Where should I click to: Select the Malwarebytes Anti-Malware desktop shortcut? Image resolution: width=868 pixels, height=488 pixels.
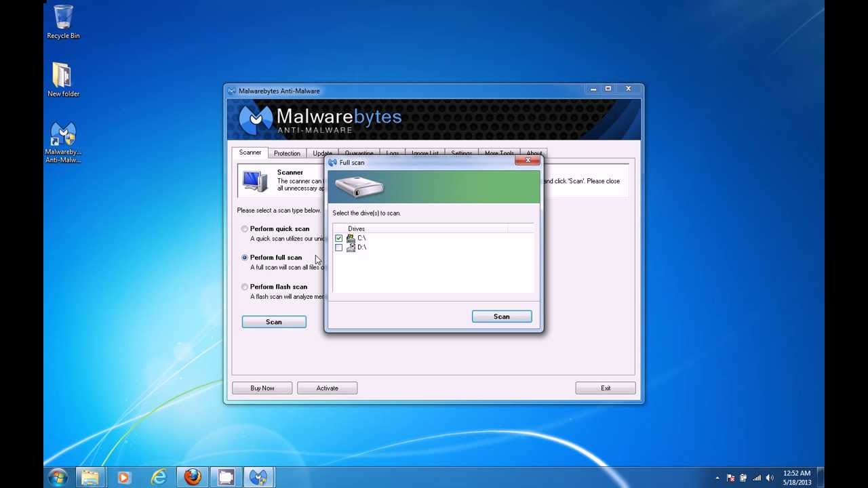pos(63,143)
